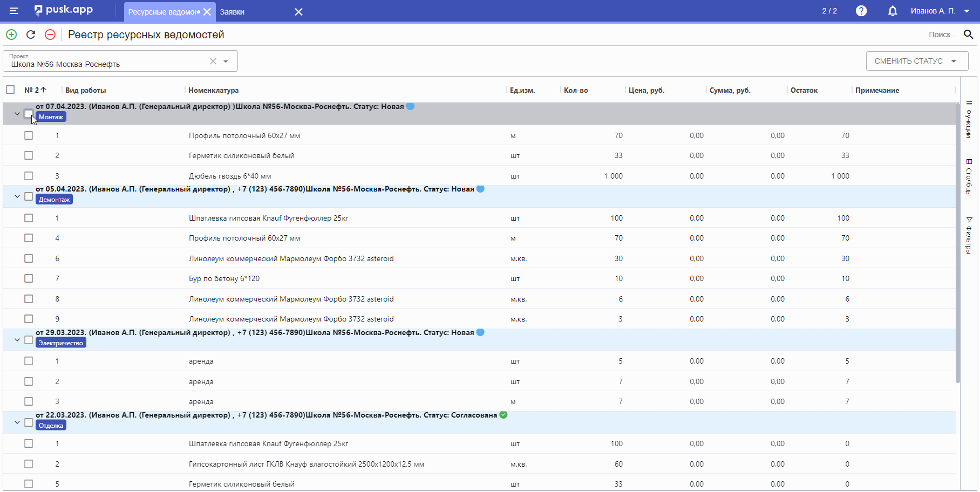Tick the 07.04.2023 Монтаж group checkbox

click(x=29, y=114)
